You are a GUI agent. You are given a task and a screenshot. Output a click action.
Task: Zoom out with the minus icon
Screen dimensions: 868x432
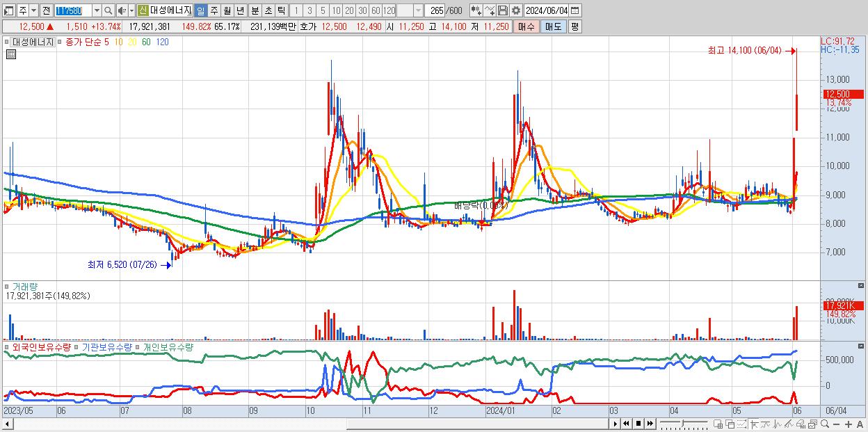837,424
